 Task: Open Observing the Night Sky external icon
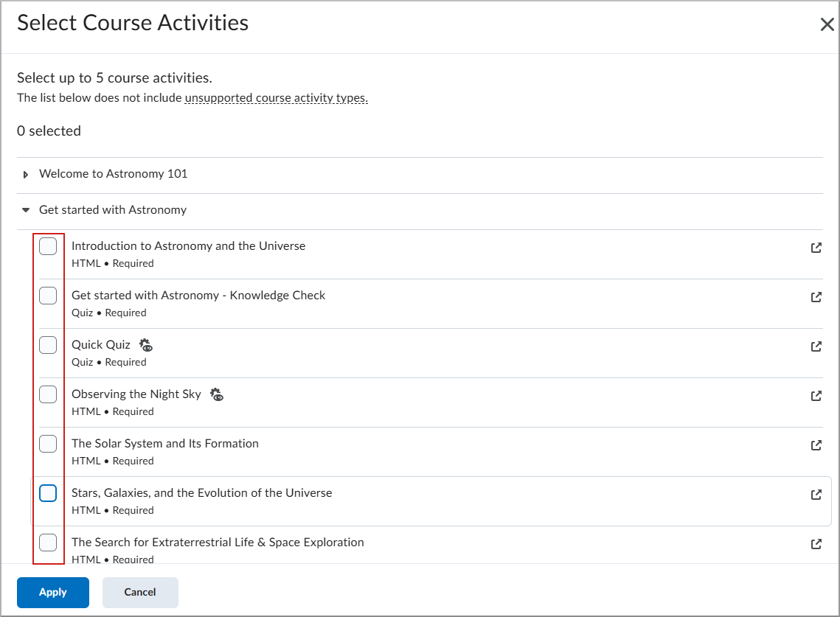tap(816, 396)
